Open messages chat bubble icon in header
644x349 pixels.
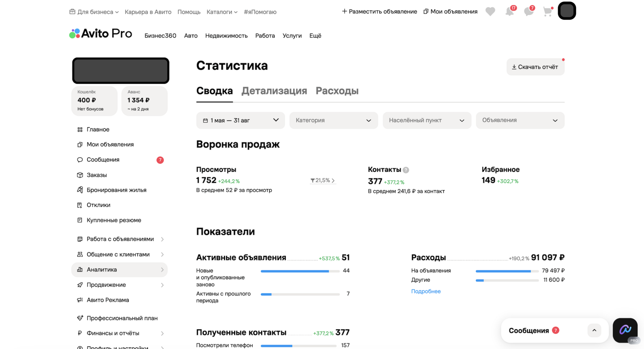click(x=529, y=11)
